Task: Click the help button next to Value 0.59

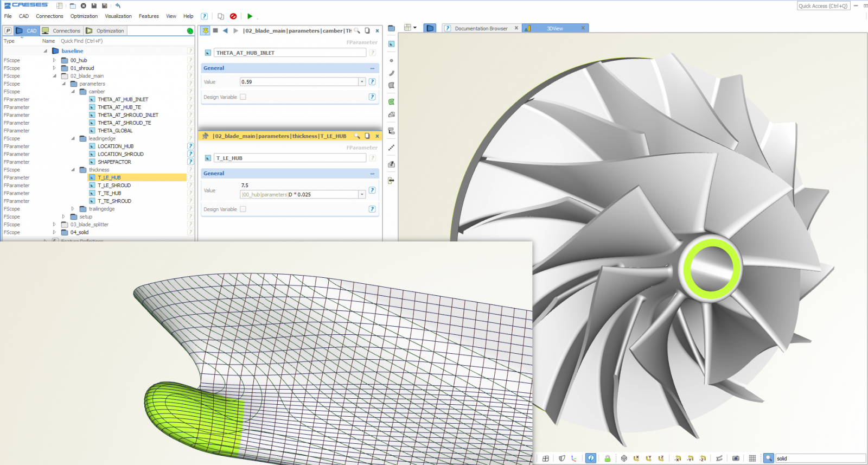Action: click(372, 82)
